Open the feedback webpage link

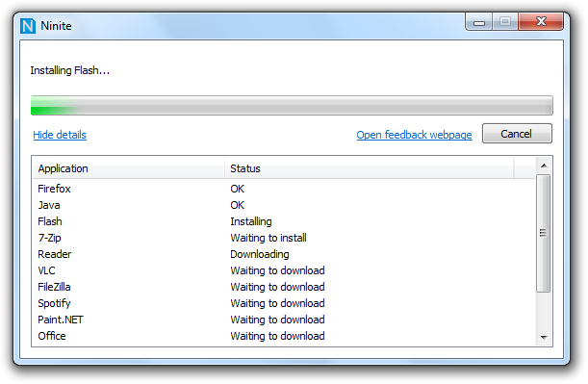pos(414,135)
